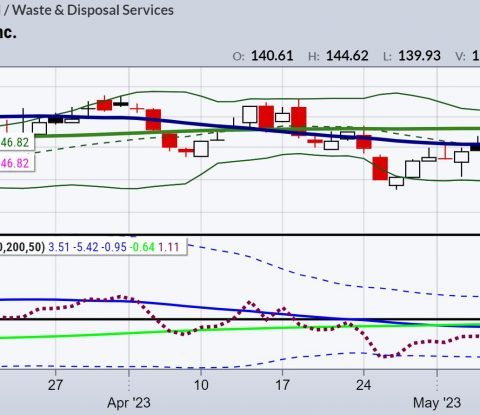480x415 pixels.
Task: Click the Open price value 140.61
Action: click(272, 56)
